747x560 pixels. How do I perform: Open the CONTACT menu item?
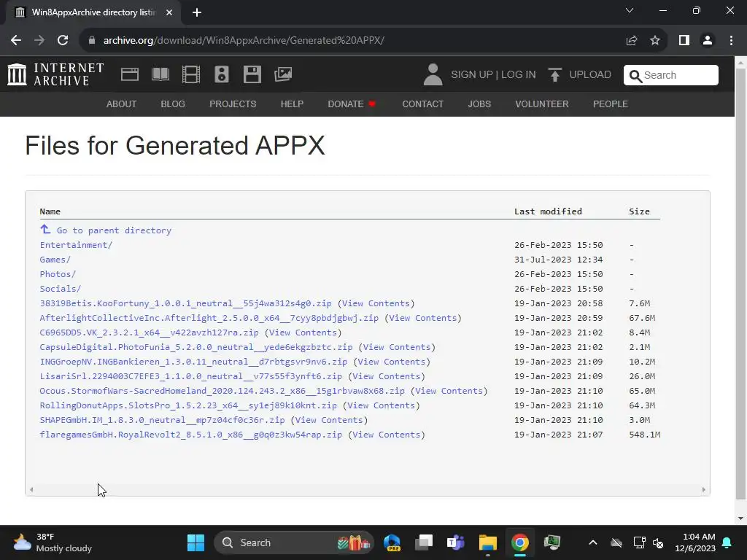[x=422, y=104]
